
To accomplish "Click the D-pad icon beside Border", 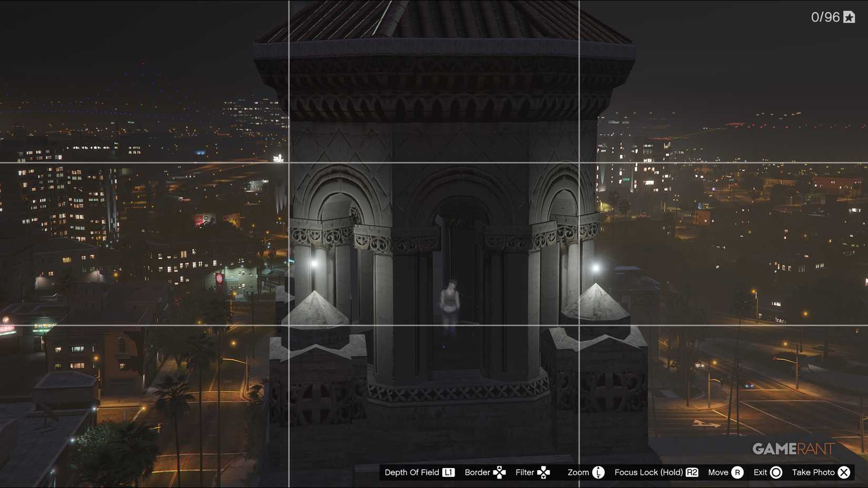I will coord(499,472).
